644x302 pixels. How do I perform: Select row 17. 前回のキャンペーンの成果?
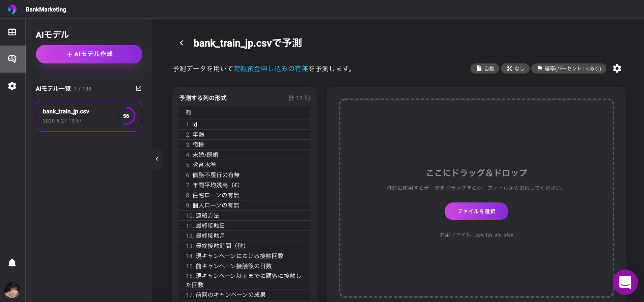point(245,295)
